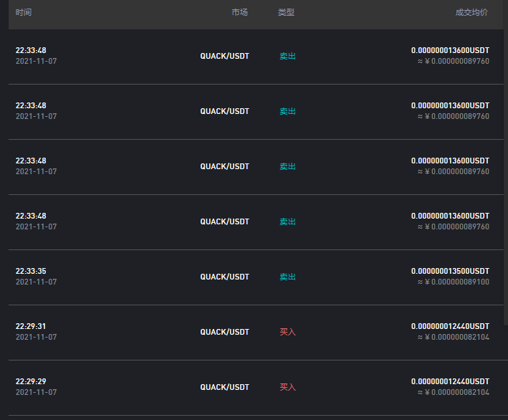Open QUACK/USDT in the 22:29:31 row
This screenshot has height=420, width=508.
tap(224, 332)
